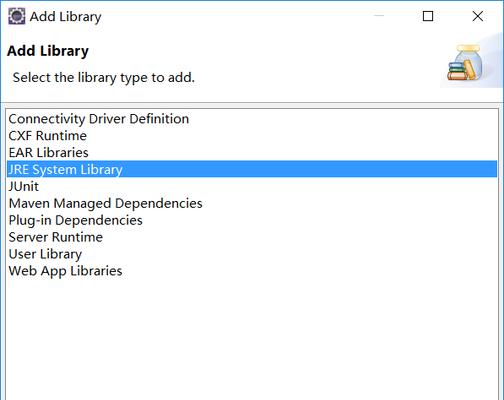Click the Add Library title bar text
This screenshot has width=504, height=400.
pos(65,16)
